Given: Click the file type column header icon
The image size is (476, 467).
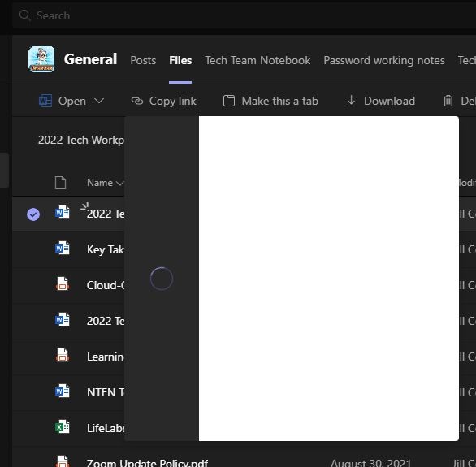Looking at the screenshot, I should (60, 183).
